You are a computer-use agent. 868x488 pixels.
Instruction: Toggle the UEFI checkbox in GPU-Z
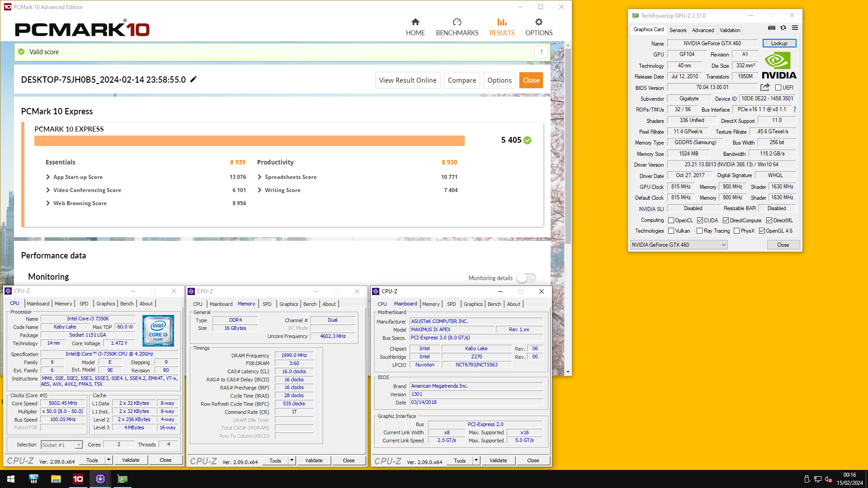click(x=778, y=88)
